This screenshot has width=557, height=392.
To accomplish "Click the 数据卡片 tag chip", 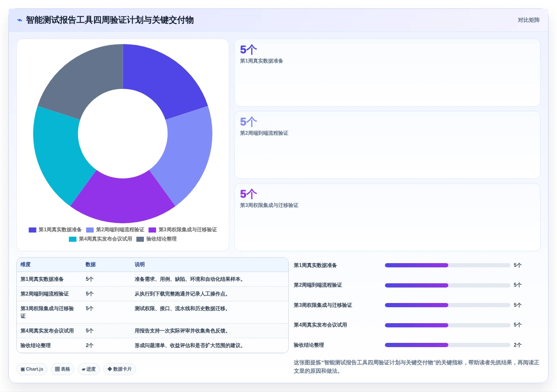I will point(120,369).
